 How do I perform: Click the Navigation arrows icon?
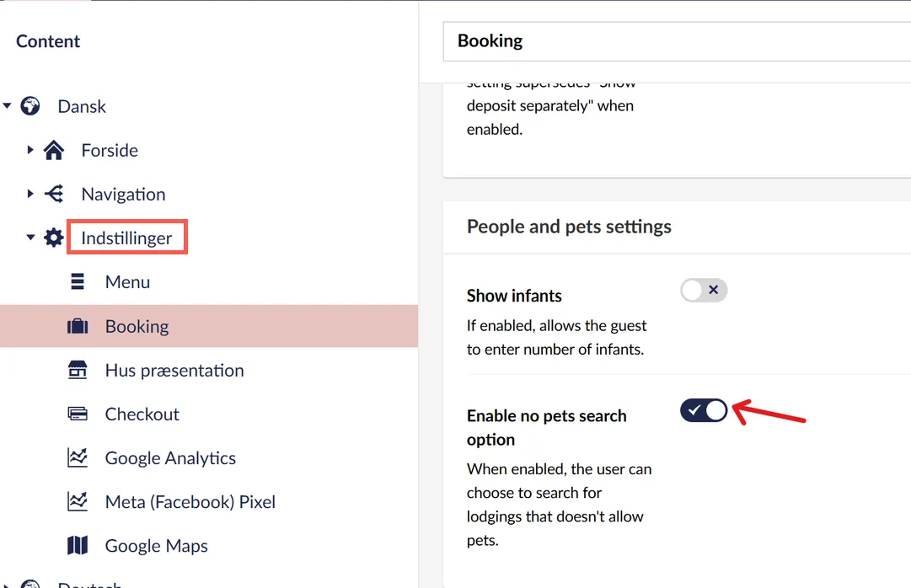coord(54,194)
